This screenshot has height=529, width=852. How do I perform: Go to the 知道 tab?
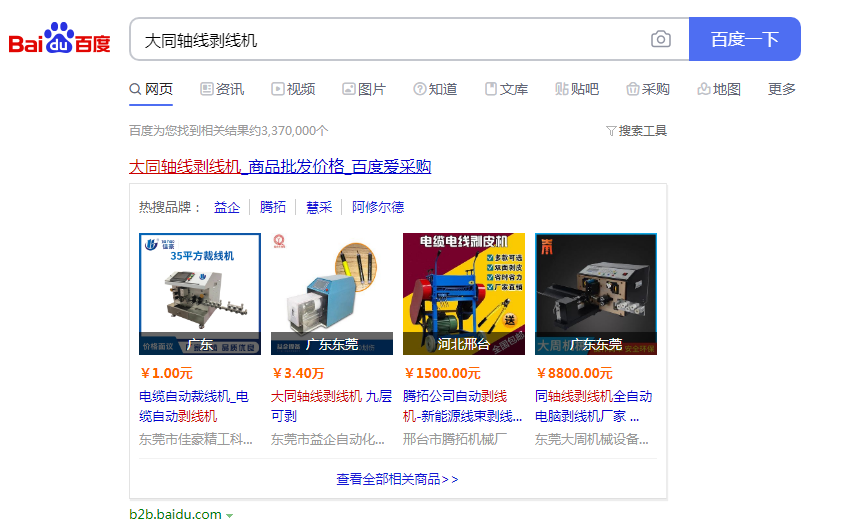435,89
